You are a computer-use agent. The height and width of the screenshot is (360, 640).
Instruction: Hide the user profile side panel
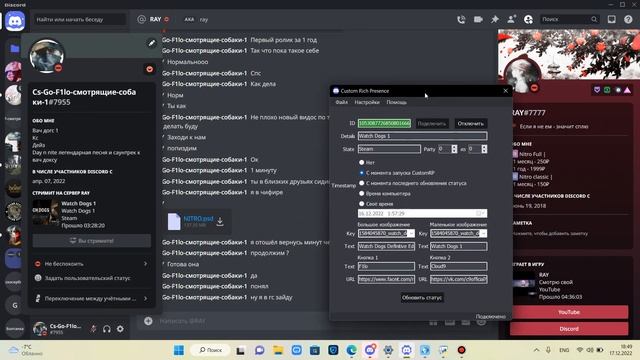coord(528,19)
